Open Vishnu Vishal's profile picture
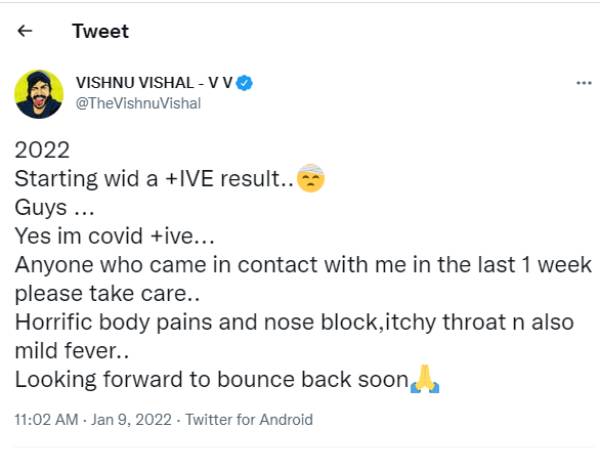Viewport: 600px width, 450px height. pyautogui.click(x=39, y=94)
